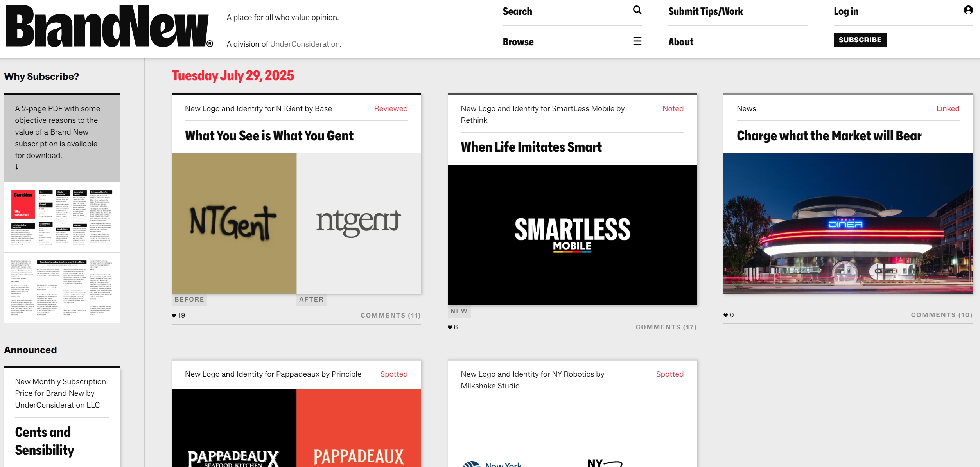
Task: Click the download arrow under PDF description
Action: click(17, 167)
